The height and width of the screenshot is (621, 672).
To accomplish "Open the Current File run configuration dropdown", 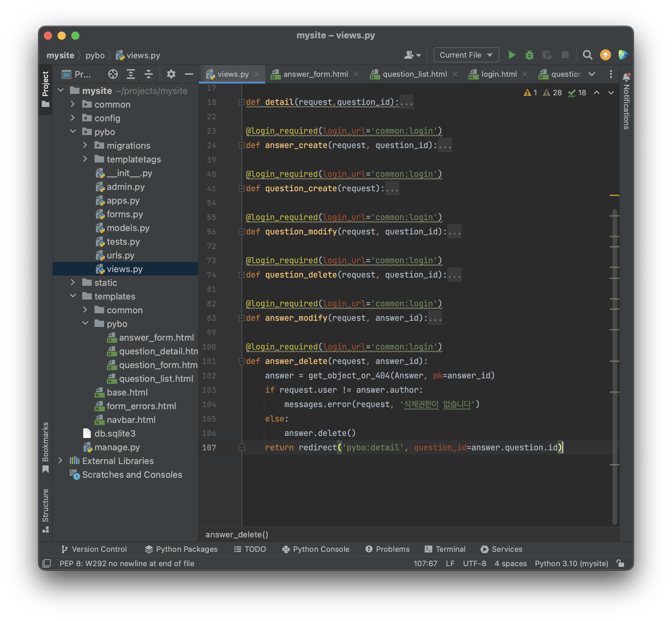I will coord(466,55).
